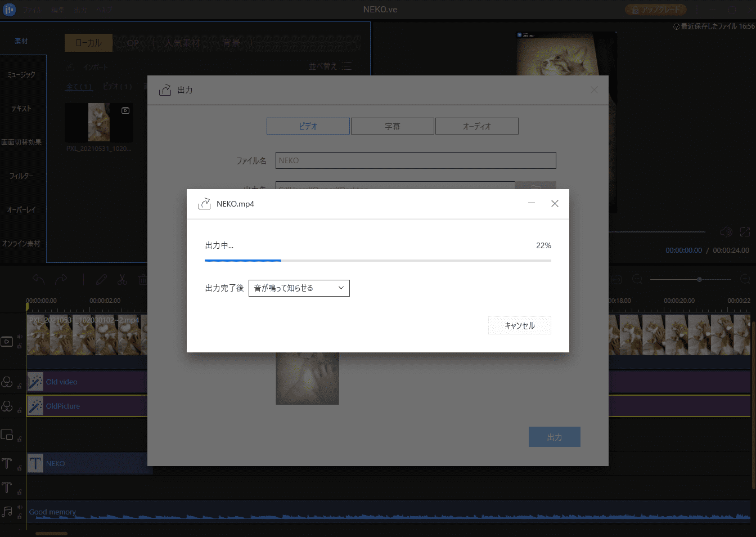Select the OldPicture filter clip
Image resolution: width=756 pixels, height=537 pixels.
click(x=87, y=406)
